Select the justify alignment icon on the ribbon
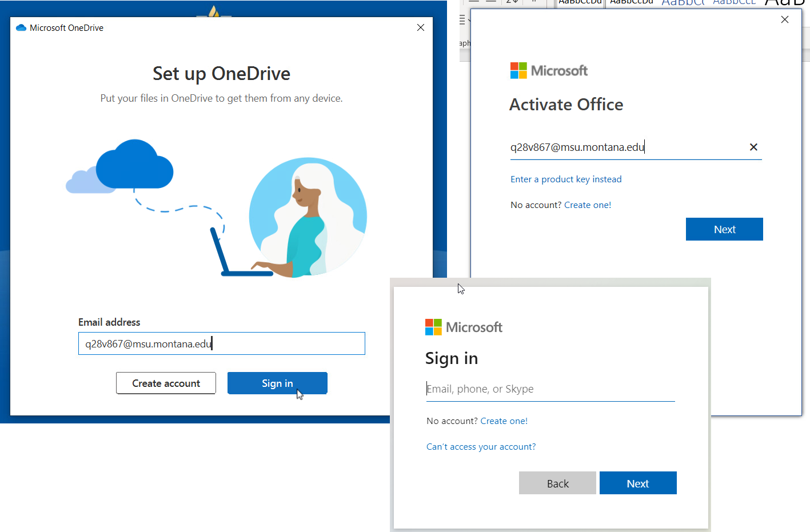Image resolution: width=810 pixels, height=532 pixels. pyautogui.click(x=473, y=3)
